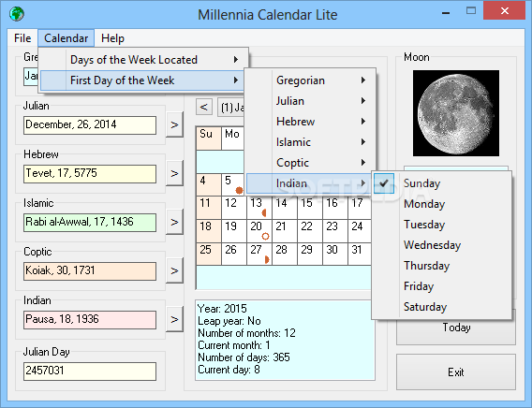
Task: Select day 14 in the calendar
Action: 285,208
